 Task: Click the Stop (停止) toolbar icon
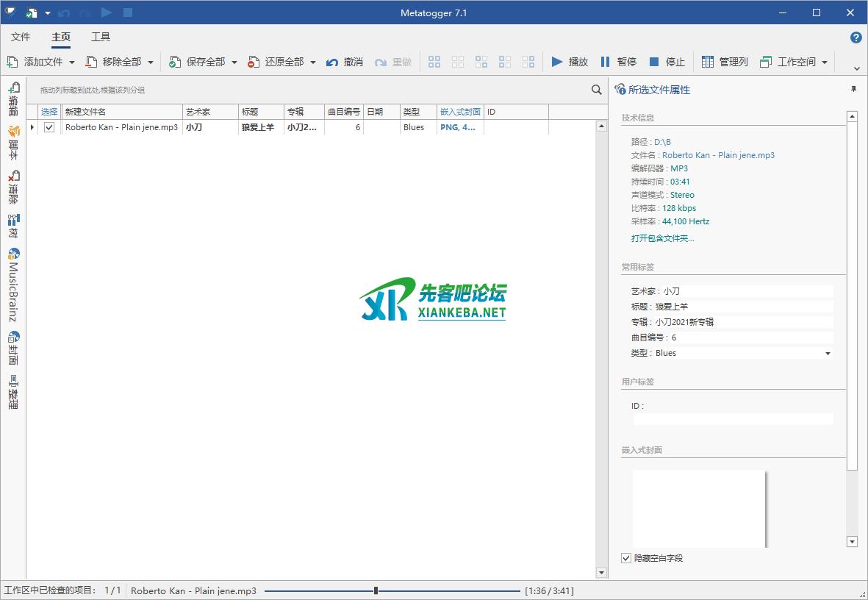pyautogui.click(x=654, y=62)
